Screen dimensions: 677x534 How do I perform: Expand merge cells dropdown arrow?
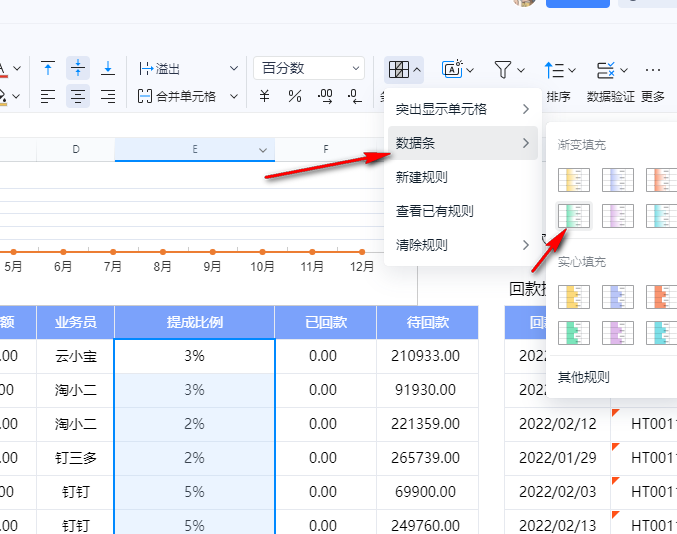click(234, 96)
